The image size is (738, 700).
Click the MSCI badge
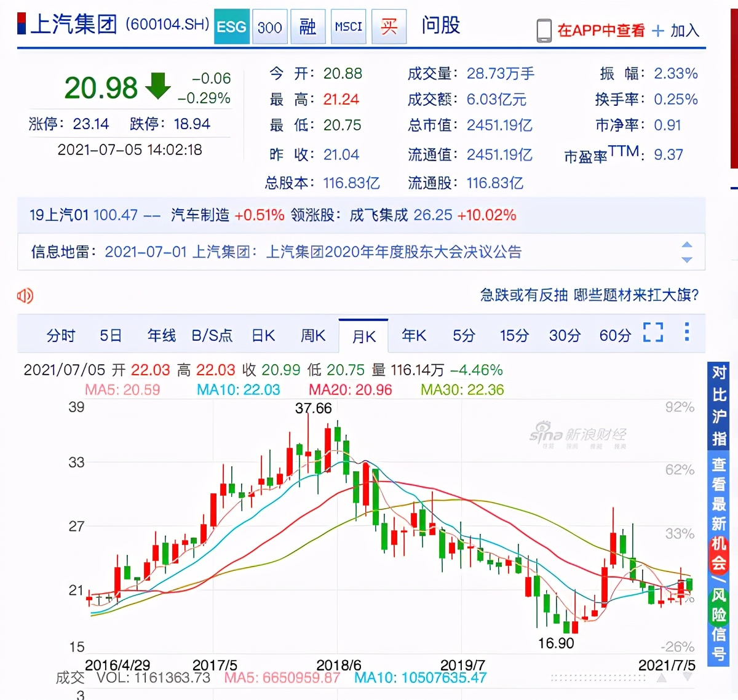(x=348, y=26)
